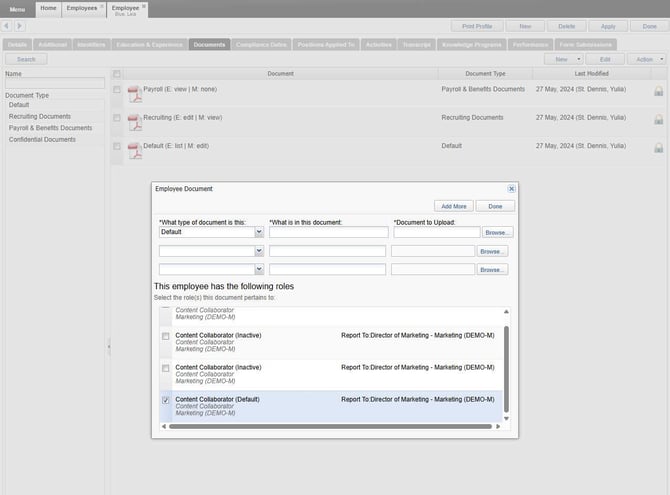The image size is (670, 495).
Task: Open the second row document type dropdown
Action: tap(259, 251)
